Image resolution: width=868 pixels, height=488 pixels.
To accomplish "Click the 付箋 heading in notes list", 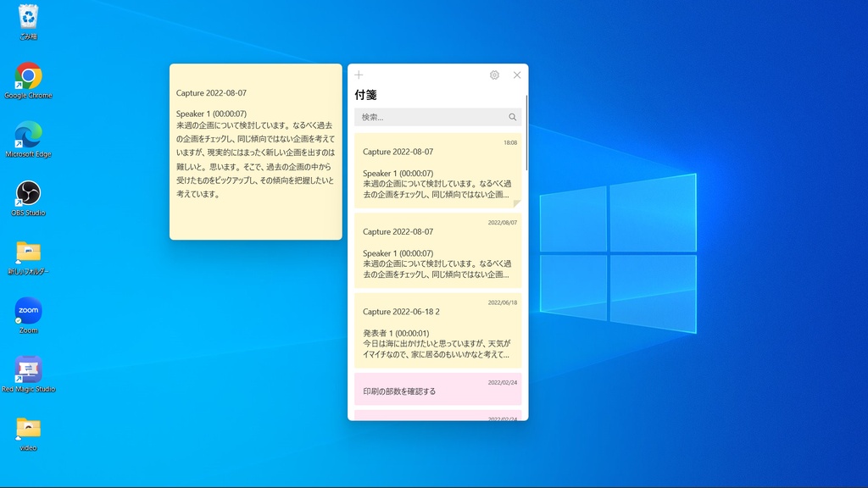I will pyautogui.click(x=366, y=95).
